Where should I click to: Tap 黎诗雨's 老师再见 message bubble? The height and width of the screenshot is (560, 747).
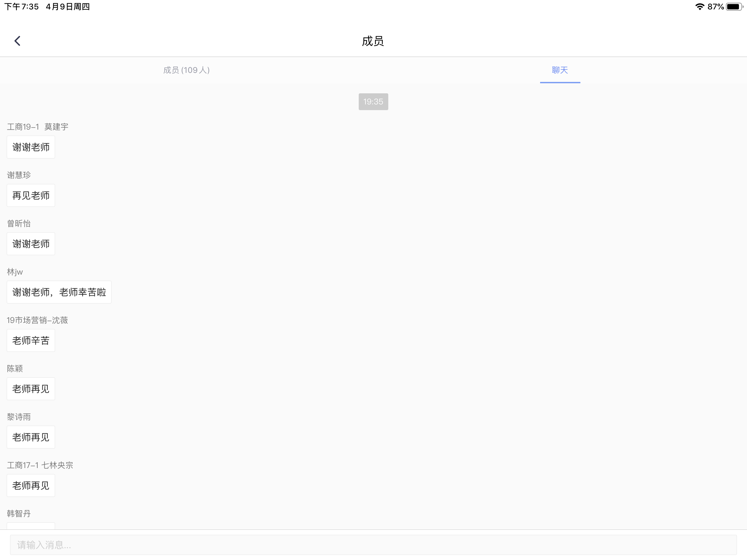(31, 437)
